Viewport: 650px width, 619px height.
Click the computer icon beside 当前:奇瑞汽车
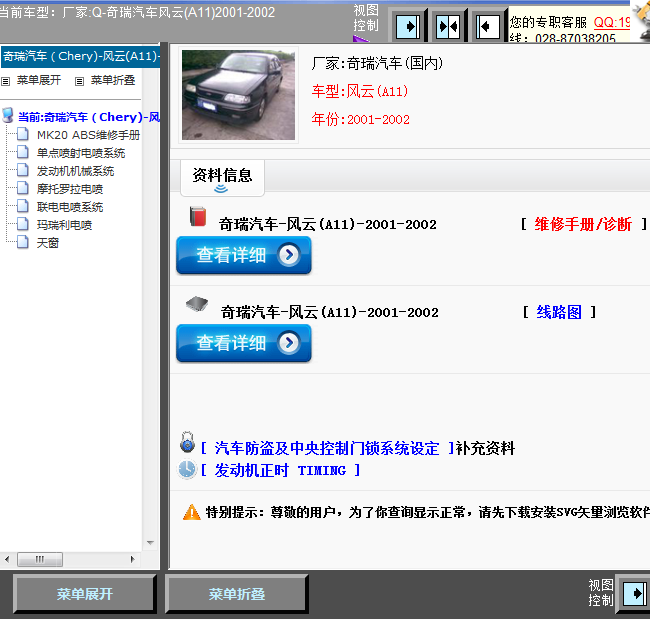8,115
